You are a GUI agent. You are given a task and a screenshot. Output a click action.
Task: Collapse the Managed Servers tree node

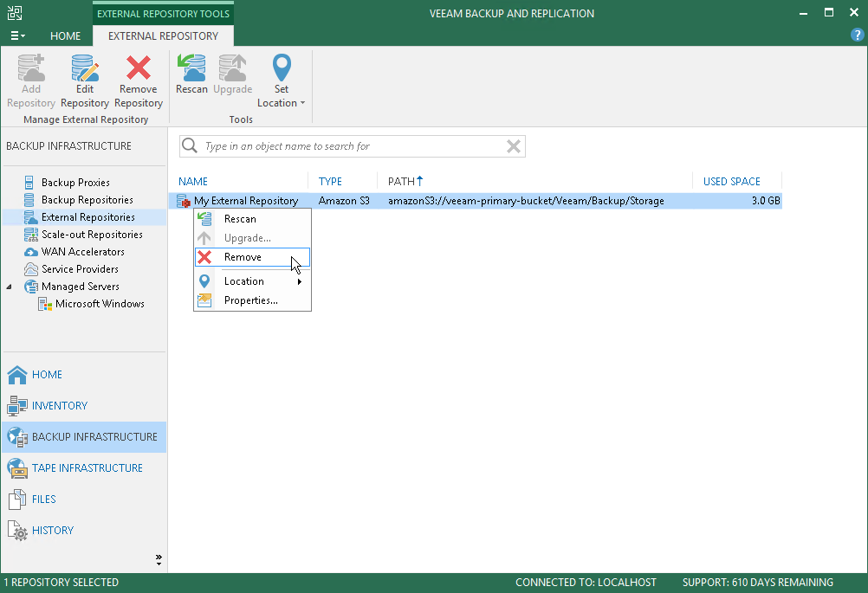tap(9, 287)
